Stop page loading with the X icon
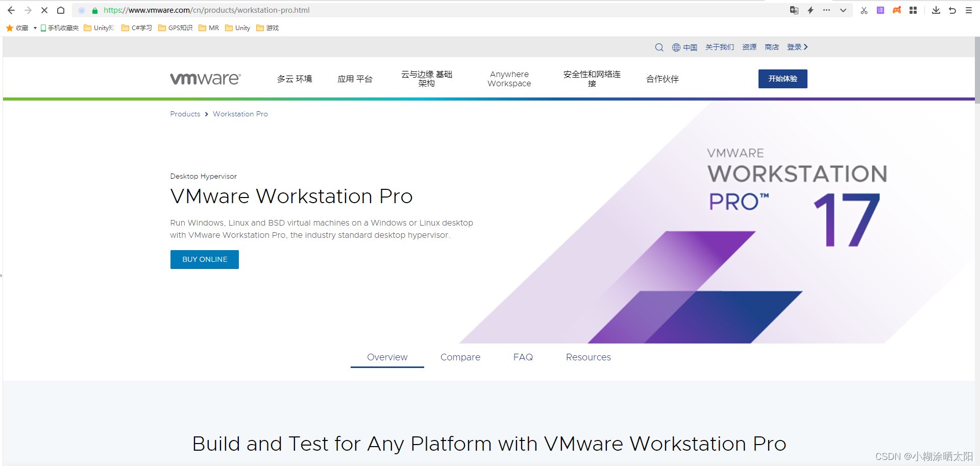 44,10
